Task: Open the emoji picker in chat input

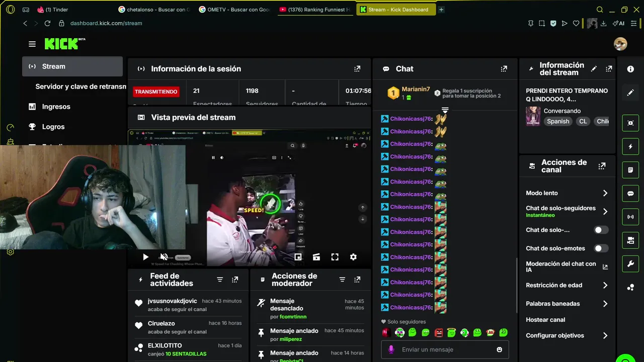Action: coord(499,349)
